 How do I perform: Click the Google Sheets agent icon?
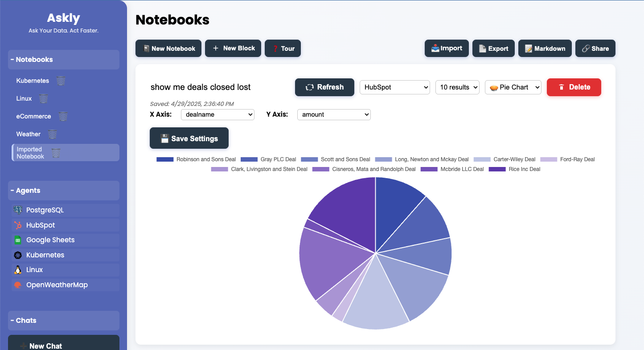click(x=18, y=240)
